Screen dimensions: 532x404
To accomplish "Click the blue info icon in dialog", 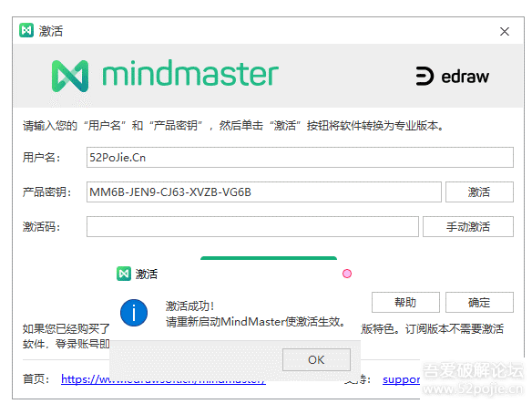I will (134, 313).
